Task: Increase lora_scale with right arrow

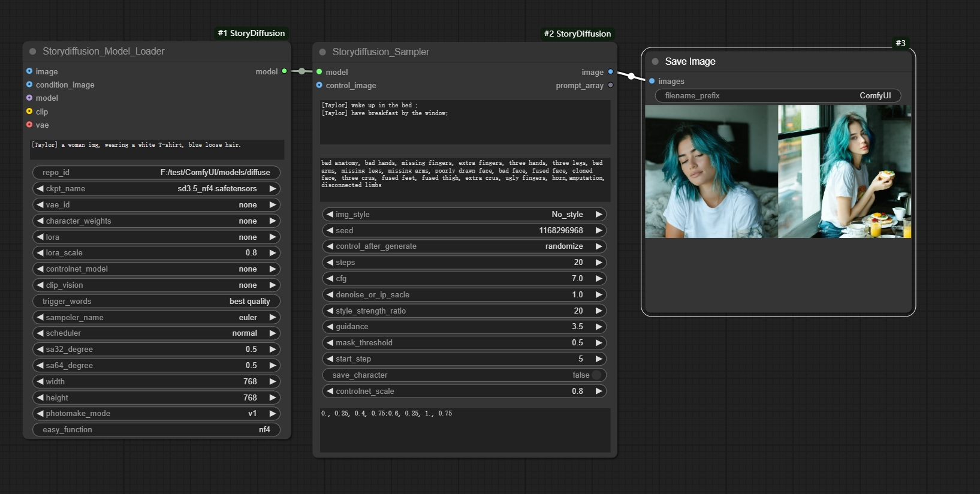Action: click(x=273, y=253)
